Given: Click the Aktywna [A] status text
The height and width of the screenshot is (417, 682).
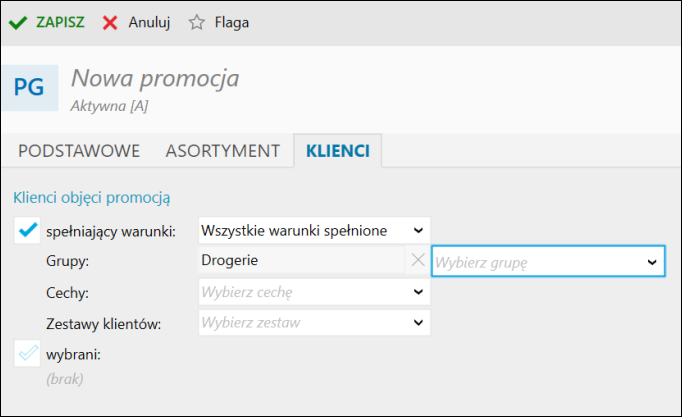Looking at the screenshot, I should 110,106.
